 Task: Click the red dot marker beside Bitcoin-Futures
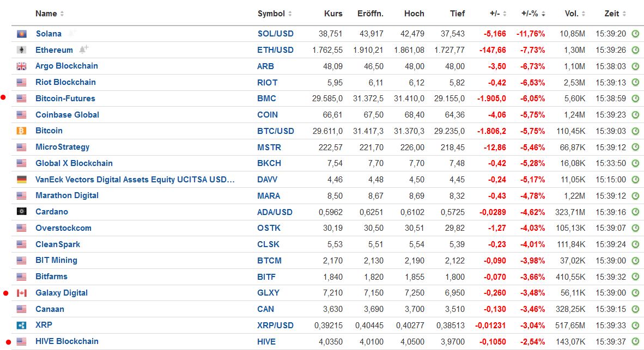point(3,98)
